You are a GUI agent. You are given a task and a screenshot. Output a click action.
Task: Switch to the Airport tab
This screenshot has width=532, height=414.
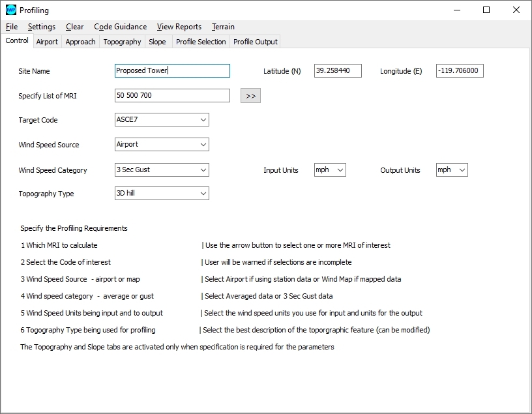click(47, 42)
